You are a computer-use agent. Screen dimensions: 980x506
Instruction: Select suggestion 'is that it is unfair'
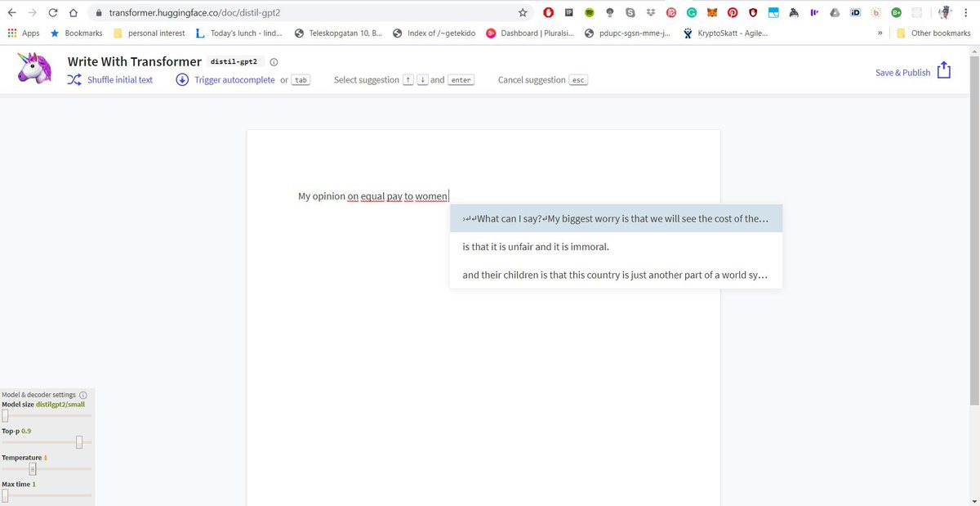click(x=616, y=247)
